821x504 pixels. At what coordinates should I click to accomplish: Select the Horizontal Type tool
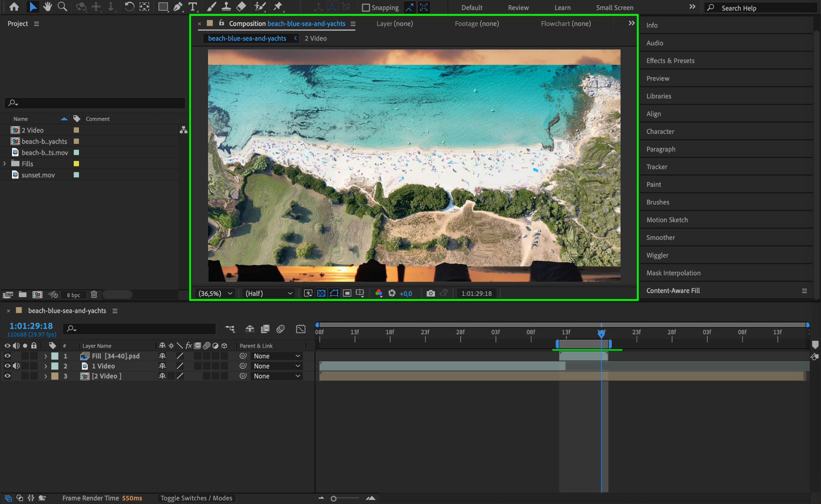point(193,7)
